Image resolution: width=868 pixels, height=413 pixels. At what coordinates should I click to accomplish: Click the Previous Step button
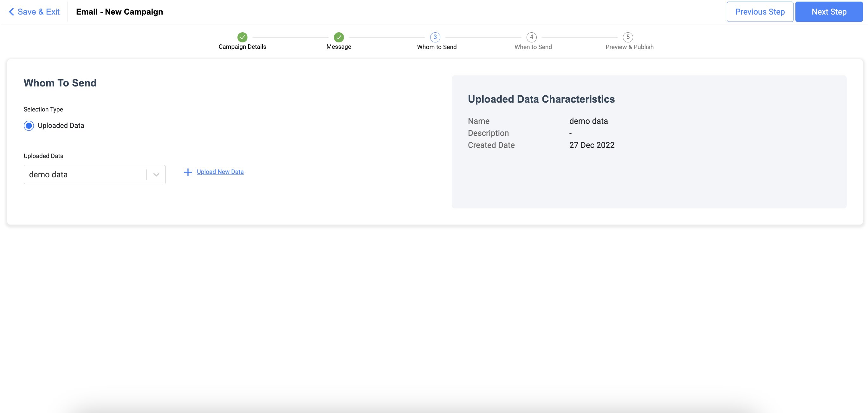tap(760, 12)
